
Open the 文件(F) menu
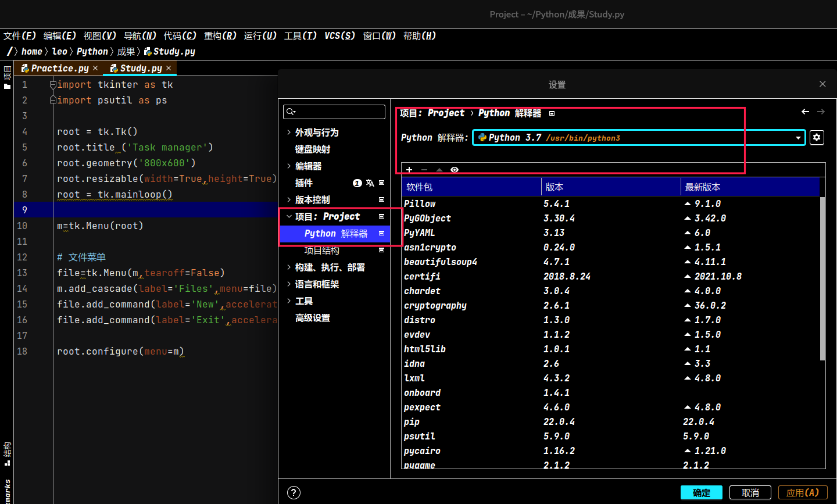pyautogui.click(x=20, y=36)
